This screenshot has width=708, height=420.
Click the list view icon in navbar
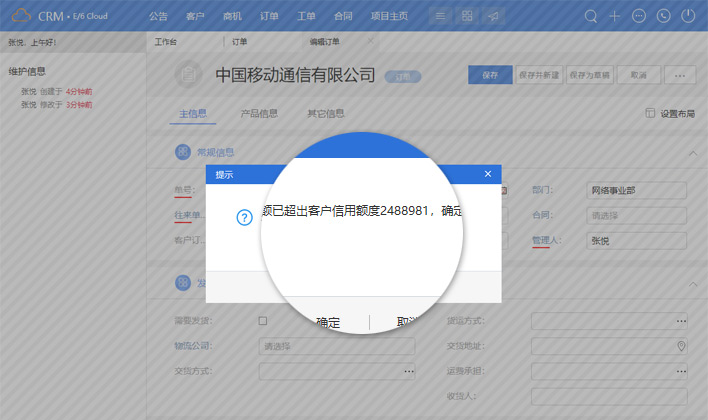441,16
